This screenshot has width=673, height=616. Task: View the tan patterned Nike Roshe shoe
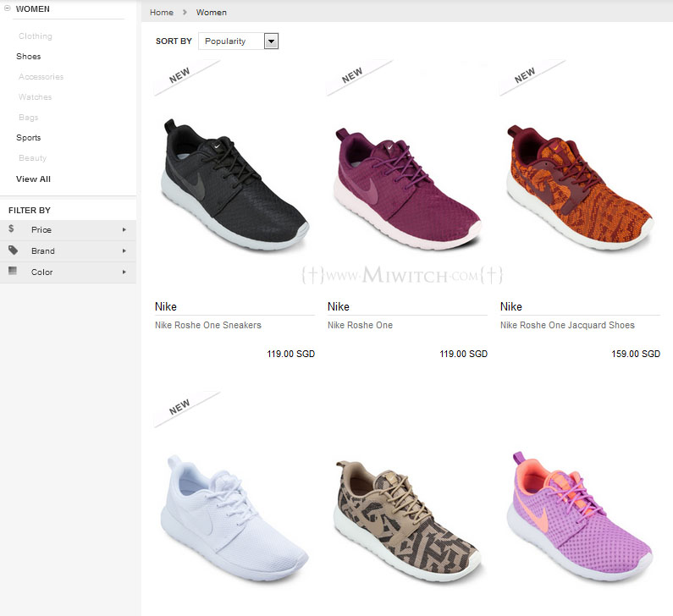coord(408,521)
